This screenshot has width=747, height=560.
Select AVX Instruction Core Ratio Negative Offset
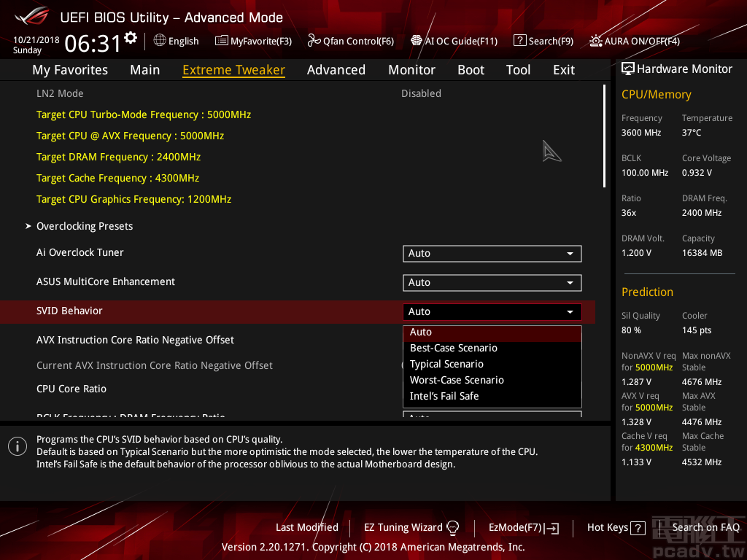(135, 340)
